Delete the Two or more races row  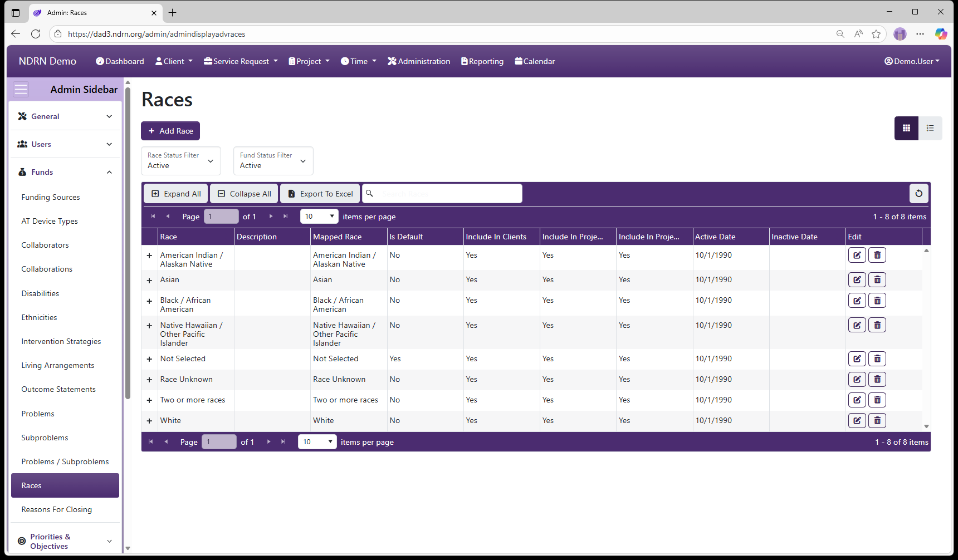[x=877, y=400]
